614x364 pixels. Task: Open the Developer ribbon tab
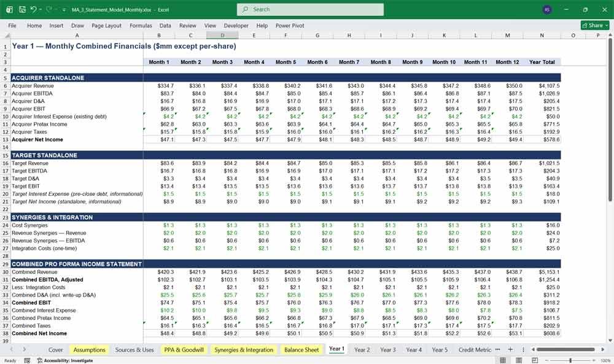pyautogui.click(x=236, y=25)
